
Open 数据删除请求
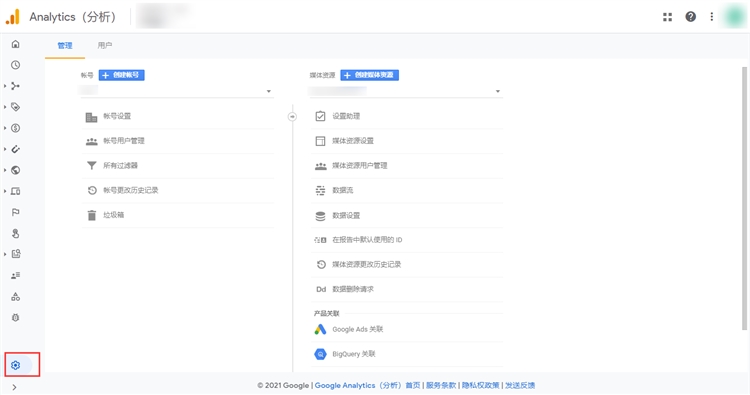(407, 289)
